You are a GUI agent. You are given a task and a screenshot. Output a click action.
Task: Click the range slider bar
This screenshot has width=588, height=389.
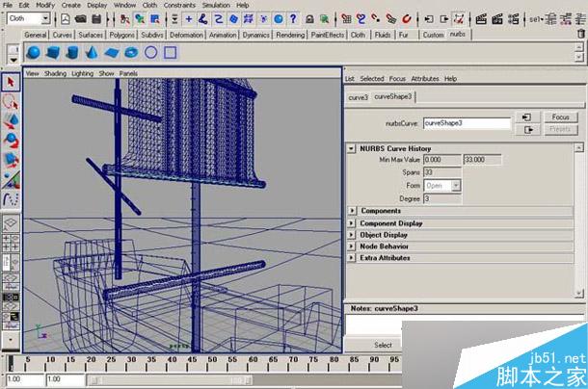(x=170, y=380)
